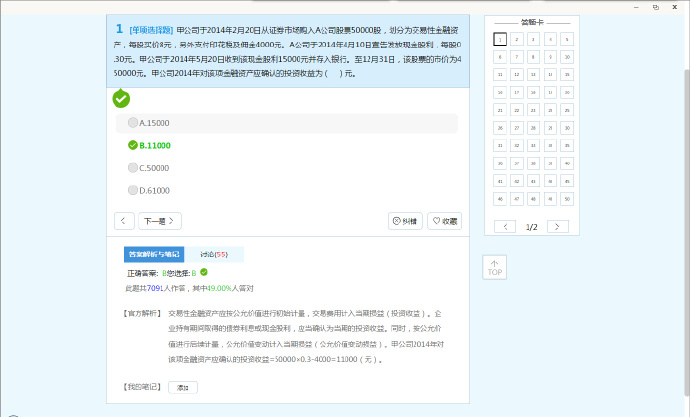
Task: Click 下一题 next question button
Action: coord(160,221)
